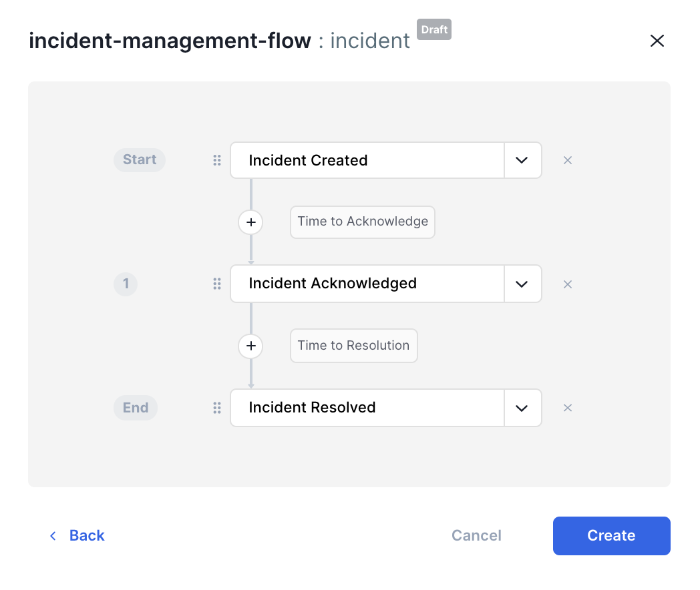Remove the Incident Resolved step
This screenshot has width=700, height=590.
click(x=568, y=408)
